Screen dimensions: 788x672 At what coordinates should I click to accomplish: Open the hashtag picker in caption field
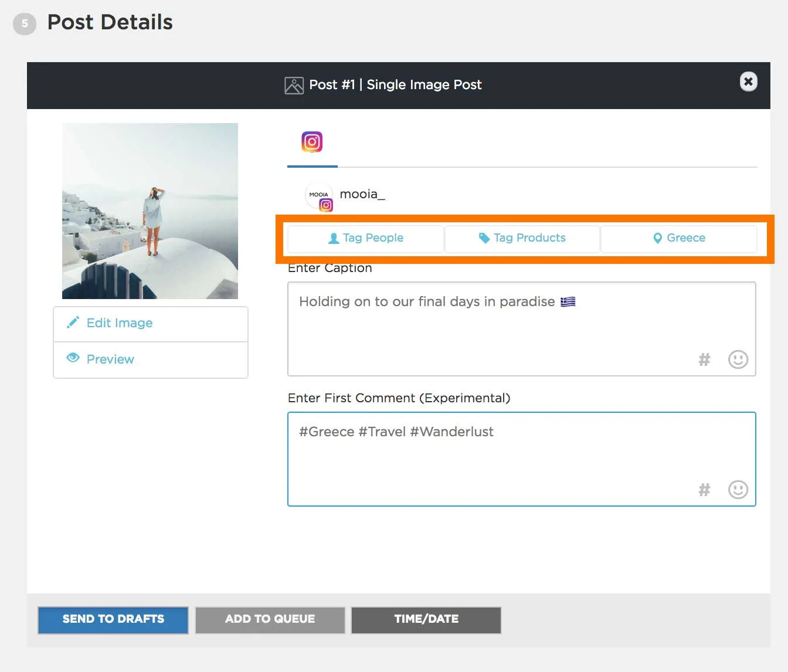tap(704, 359)
